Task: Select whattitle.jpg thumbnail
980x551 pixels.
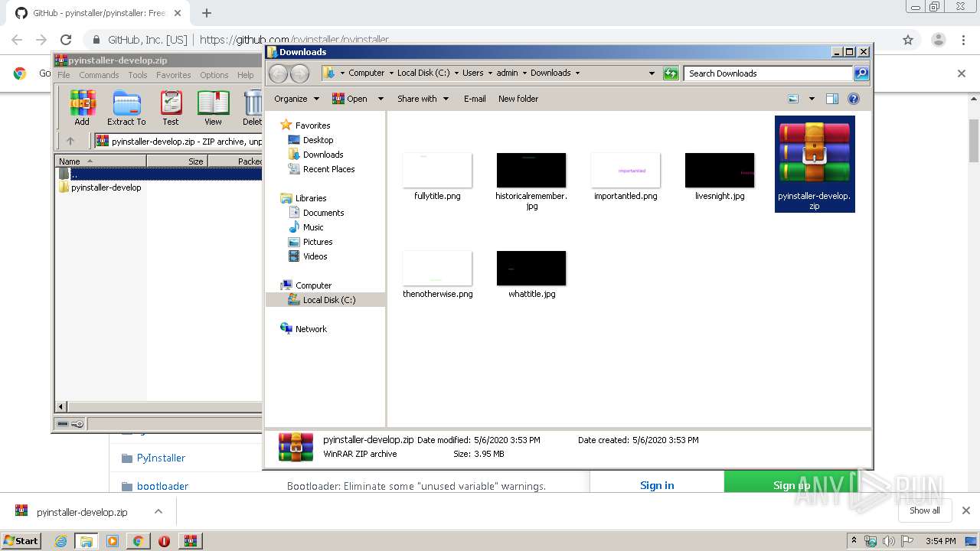Action: [531, 268]
